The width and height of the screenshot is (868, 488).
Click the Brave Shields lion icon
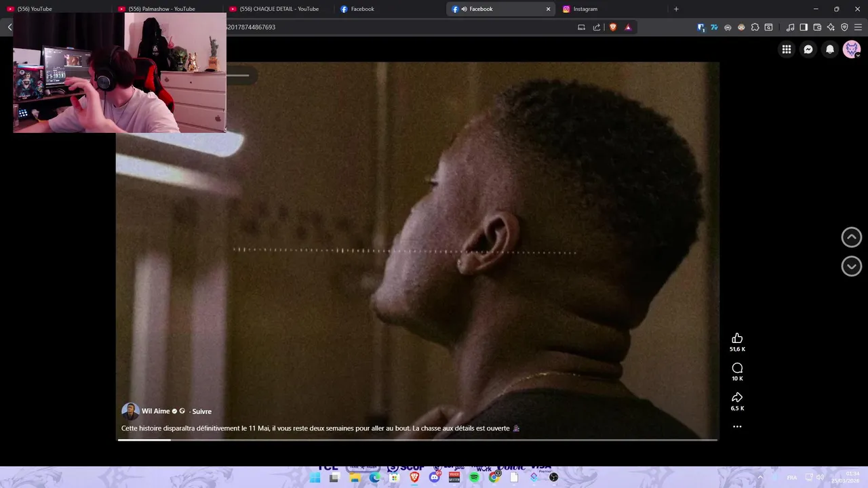pos(613,27)
